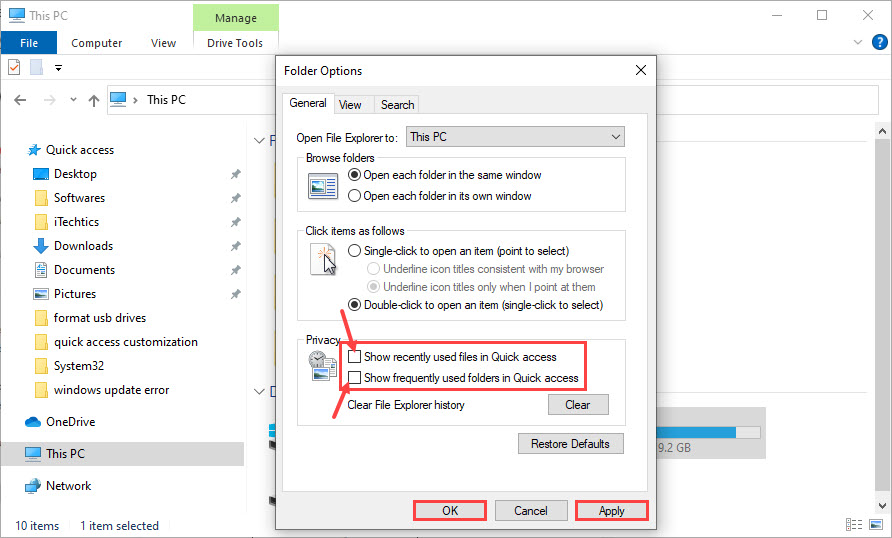Close the Folder Options dialog
The image size is (892, 538).
641,70
